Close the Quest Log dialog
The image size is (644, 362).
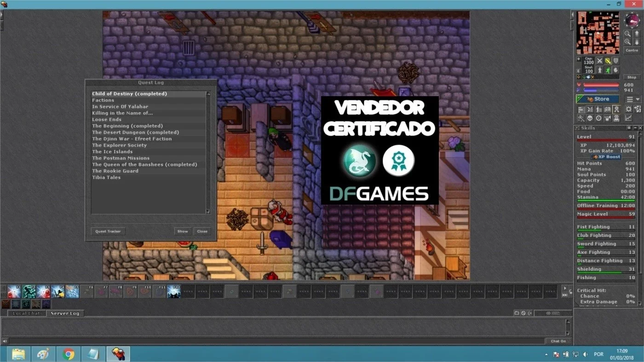[202, 231]
